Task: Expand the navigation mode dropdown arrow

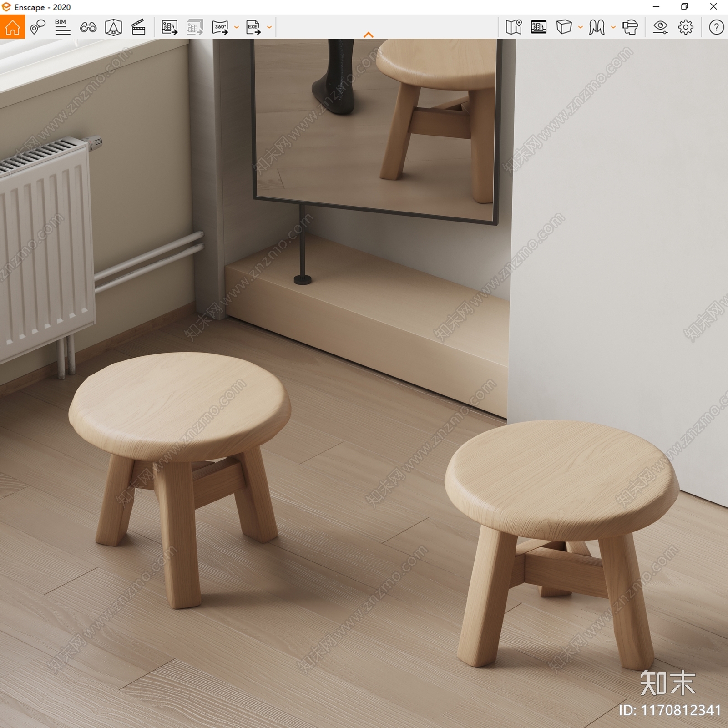Action: coord(613,27)
